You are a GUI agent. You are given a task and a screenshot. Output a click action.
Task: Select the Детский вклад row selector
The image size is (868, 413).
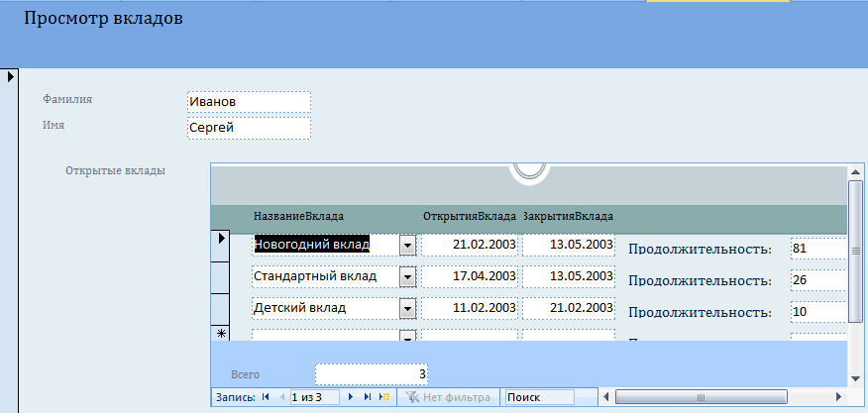tap(221, 309)
